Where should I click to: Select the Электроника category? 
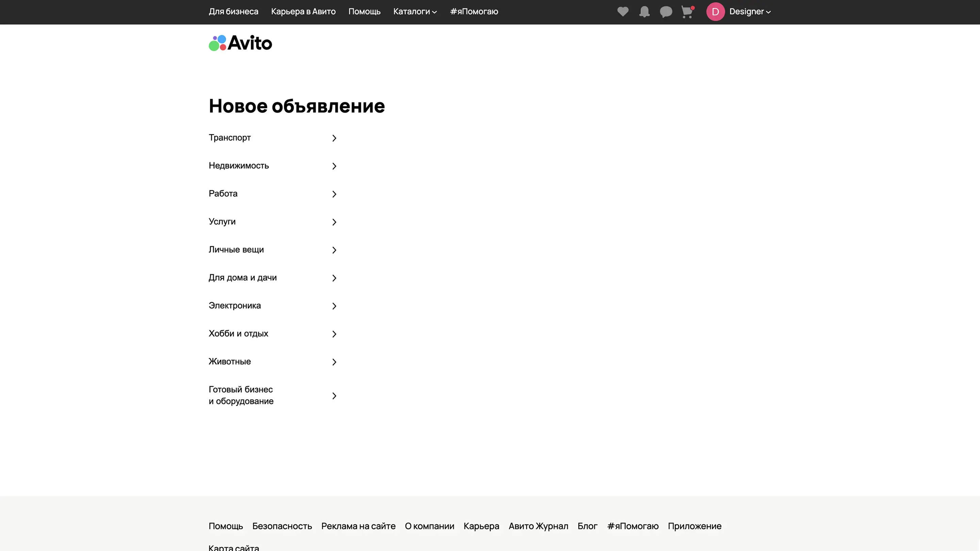pos(235,306)
